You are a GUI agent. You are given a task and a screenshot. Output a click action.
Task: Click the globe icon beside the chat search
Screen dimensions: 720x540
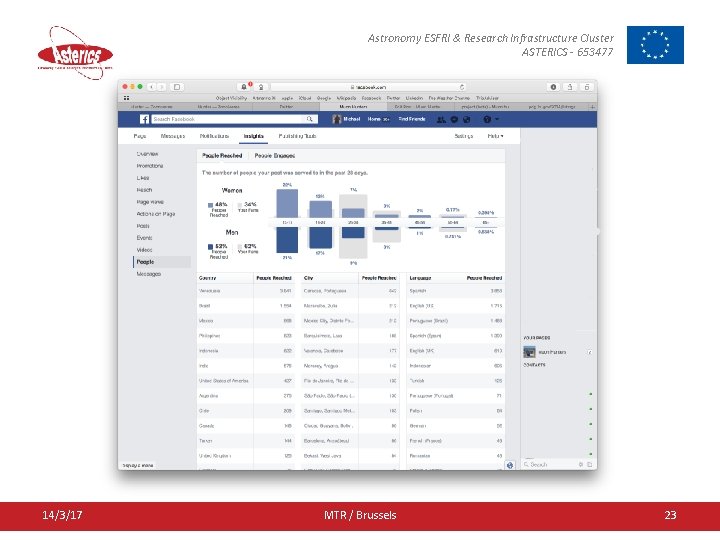[x=510, y=465]
